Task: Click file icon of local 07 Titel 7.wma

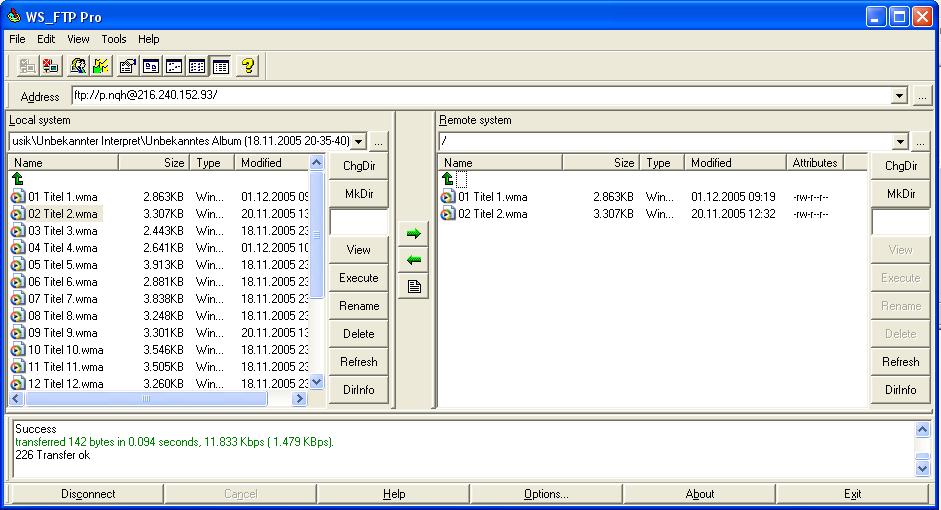Action: [x=18, y=299]
